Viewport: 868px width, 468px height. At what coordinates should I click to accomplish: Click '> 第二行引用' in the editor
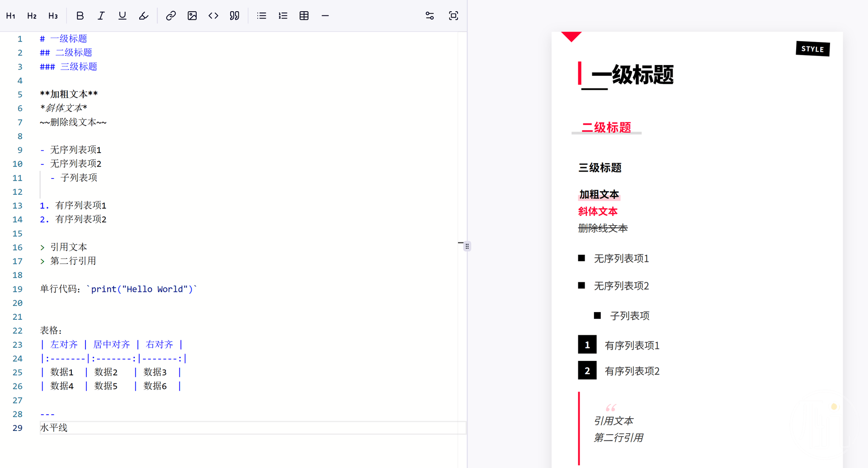68,261
